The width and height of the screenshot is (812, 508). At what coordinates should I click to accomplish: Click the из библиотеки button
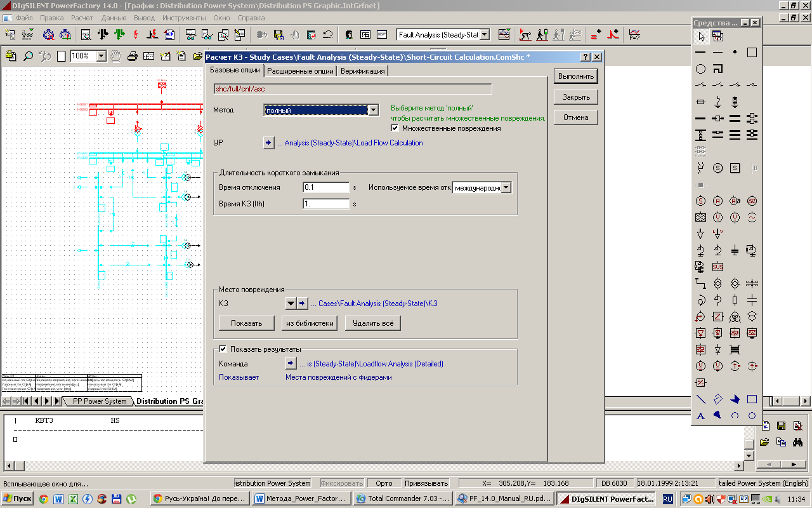pos(310,323)
